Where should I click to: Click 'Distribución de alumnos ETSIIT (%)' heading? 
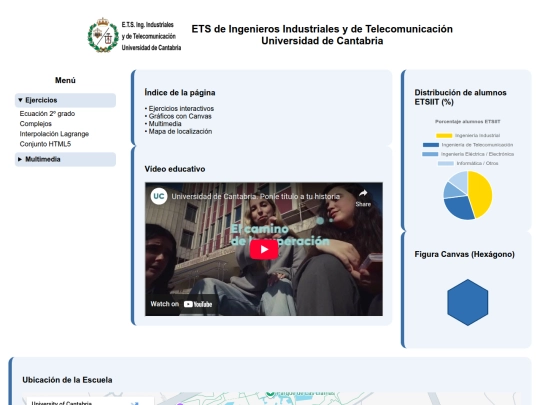point(460,97)
